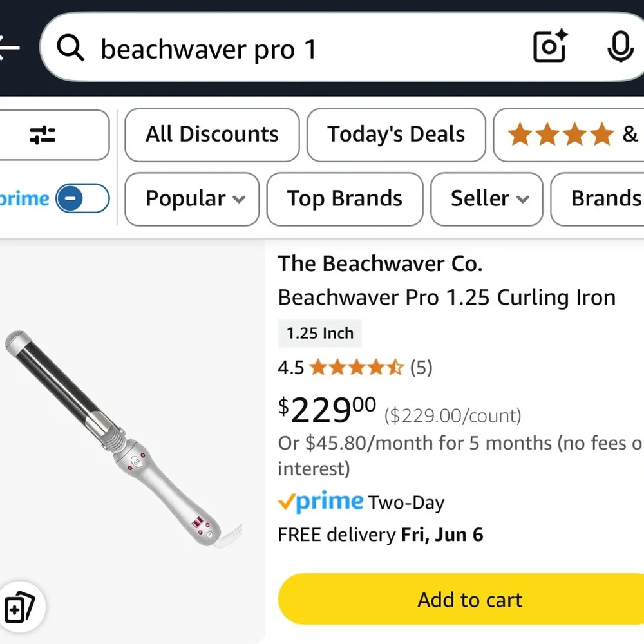The image size is (644, 644).
Task: Open The Beachwaver Co. brand page
Action: pyautogui.click(x=379, y=263)
